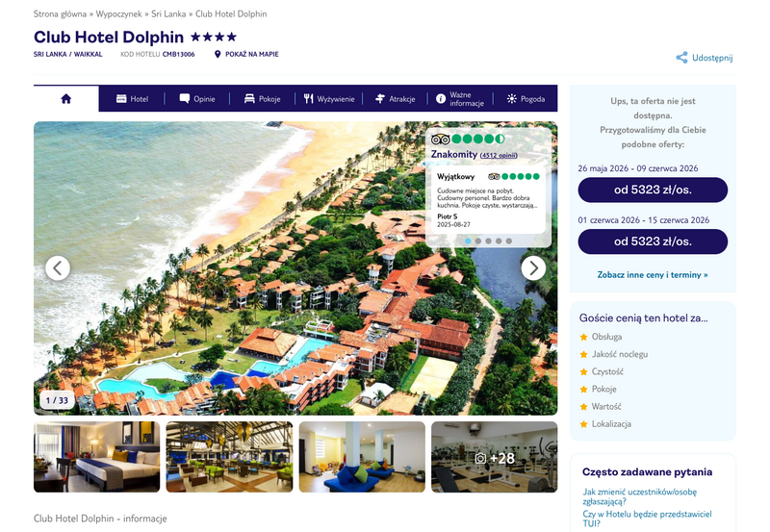
Task: Open the 4512 opinii reviews link
Action: pyautogui.click(x=499, y=155)
